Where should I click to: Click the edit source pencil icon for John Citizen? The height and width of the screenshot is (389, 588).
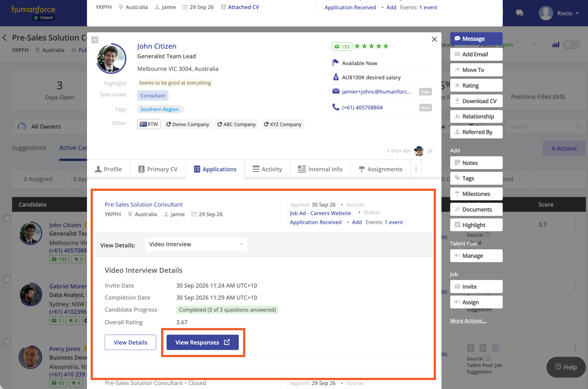point(487,234)
